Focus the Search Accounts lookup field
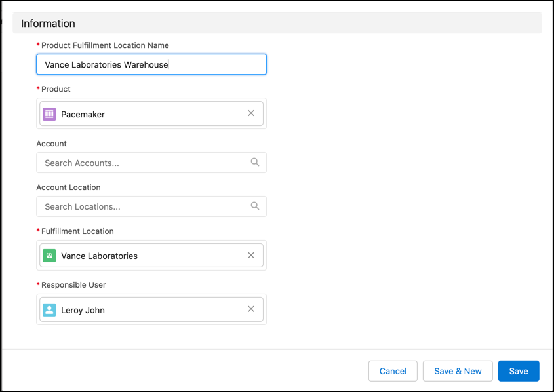 point(144,163)
